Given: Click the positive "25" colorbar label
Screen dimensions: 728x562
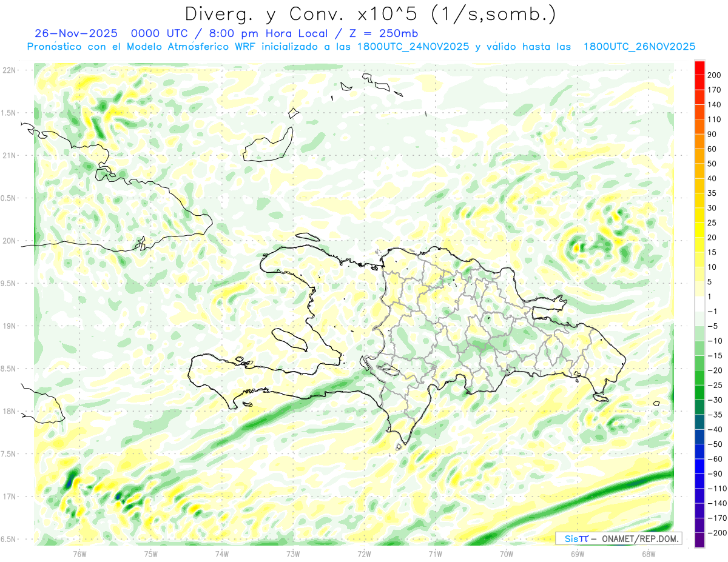Looking at the screenshot, I should [x=713, y=223].
